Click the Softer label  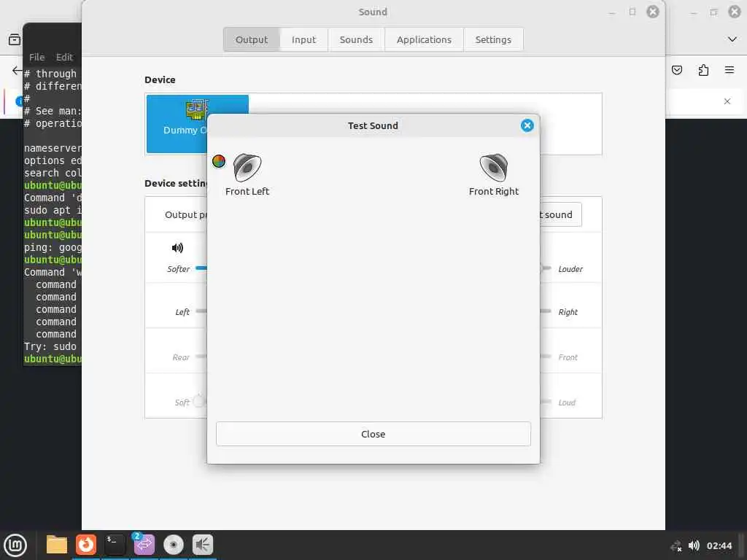click(x=178, y=269)
